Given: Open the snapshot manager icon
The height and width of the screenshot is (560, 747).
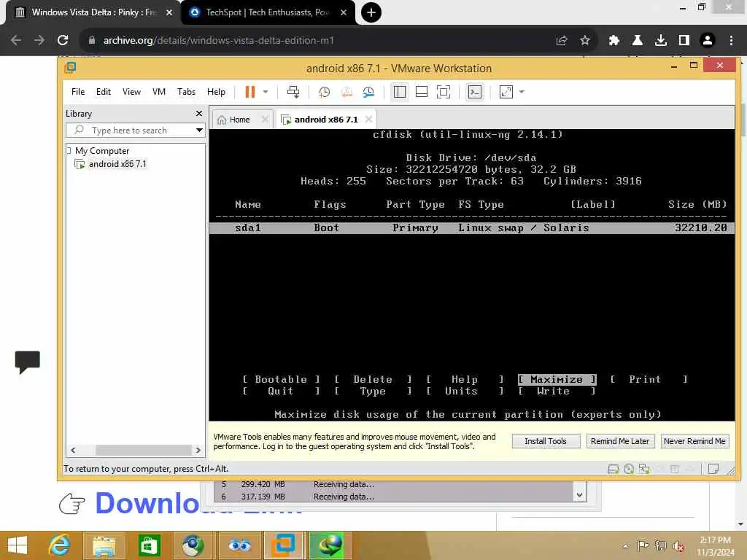Looking at the screenshot, I should click(368, 92).
